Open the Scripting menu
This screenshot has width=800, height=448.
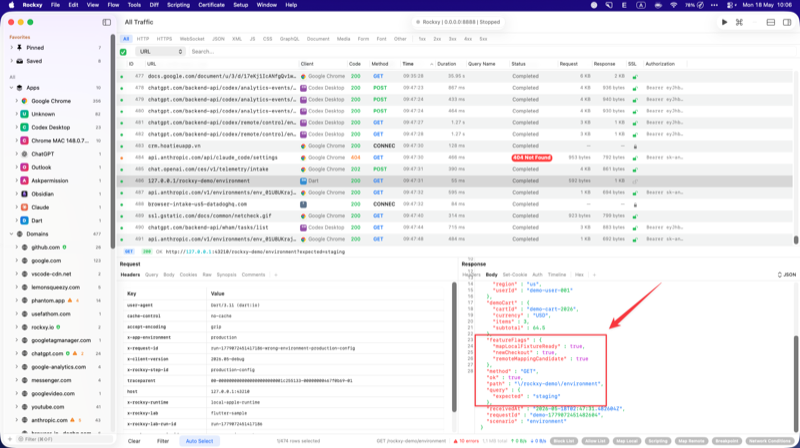(x=178, y=5)
